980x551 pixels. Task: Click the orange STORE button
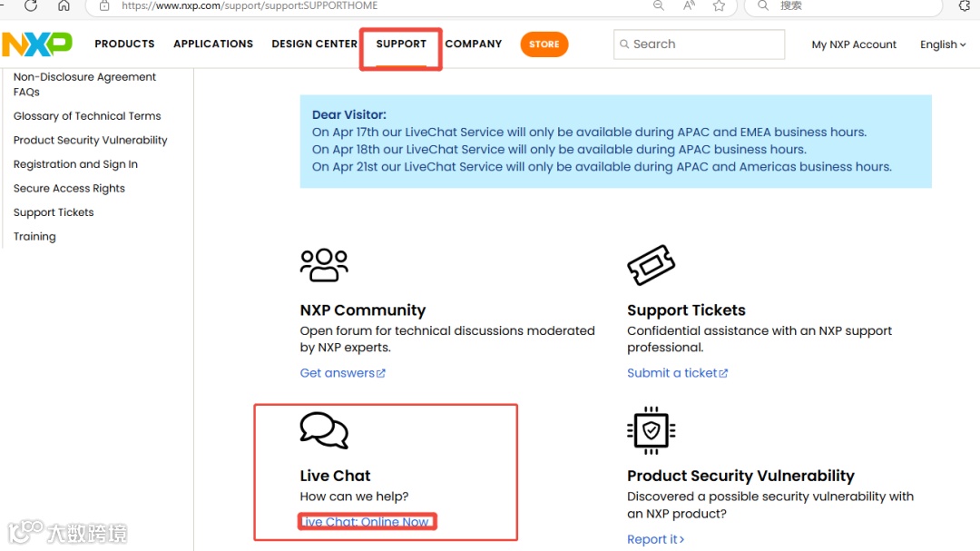tap(544, 44)
